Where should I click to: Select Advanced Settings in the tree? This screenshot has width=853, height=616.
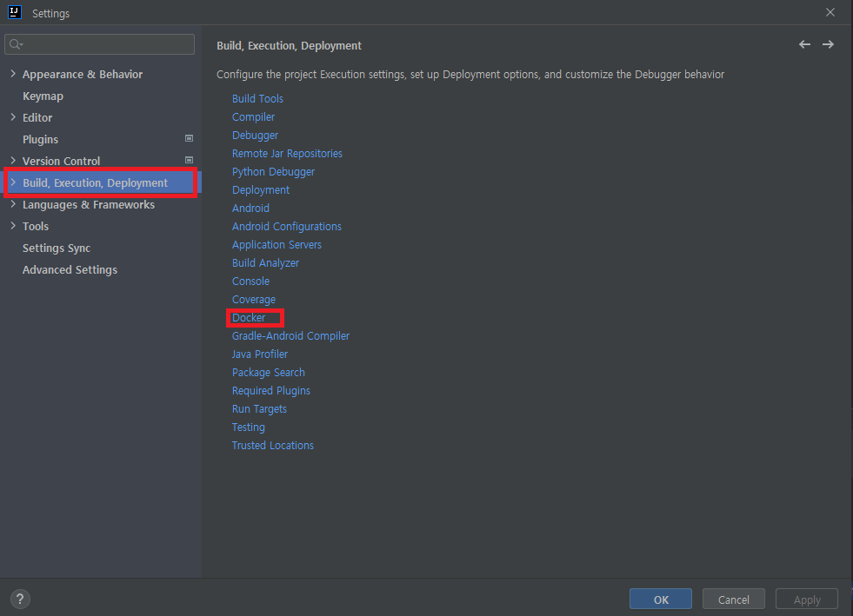click(x=70, y=270)
